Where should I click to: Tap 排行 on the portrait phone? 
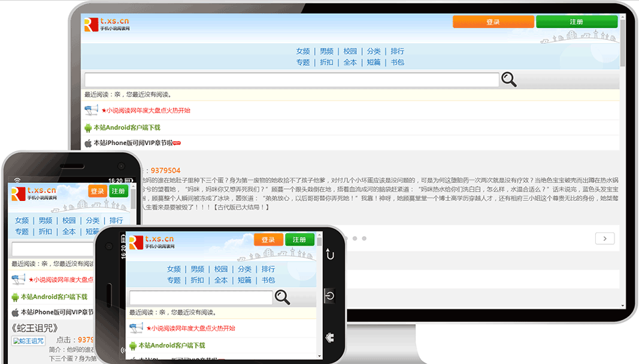[116, 220]
